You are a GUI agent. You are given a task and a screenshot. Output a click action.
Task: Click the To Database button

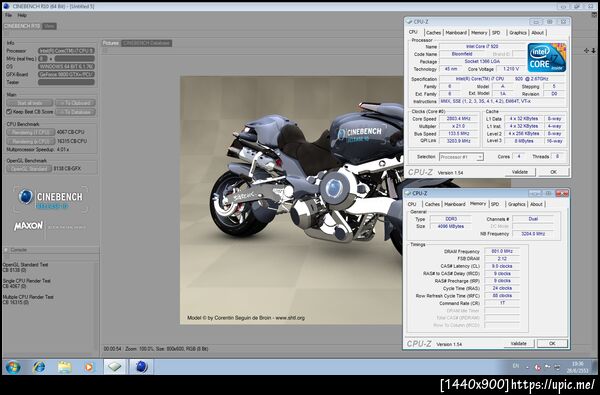[x=75, y=112]
